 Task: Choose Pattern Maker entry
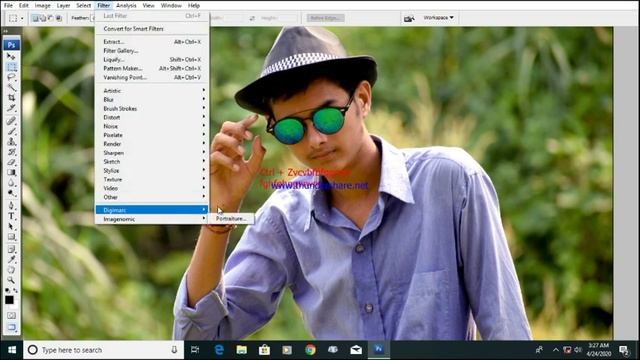pos(152,68)
